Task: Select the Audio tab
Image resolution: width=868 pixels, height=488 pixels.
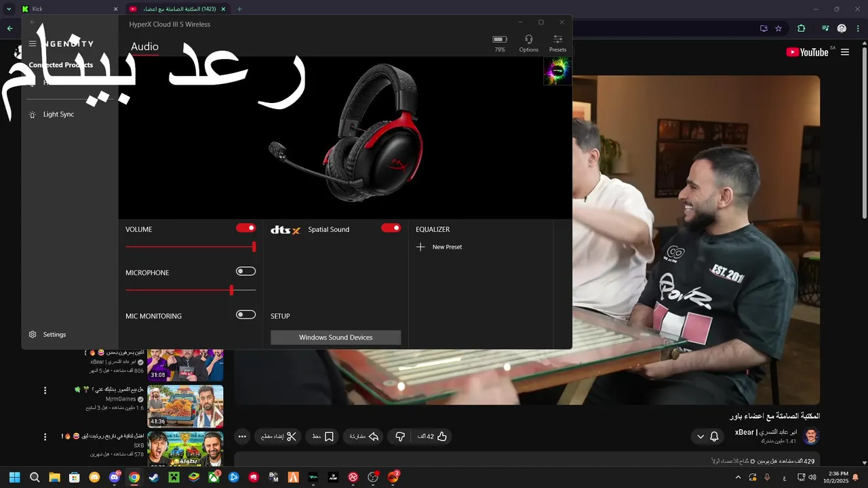Action: 144,47
